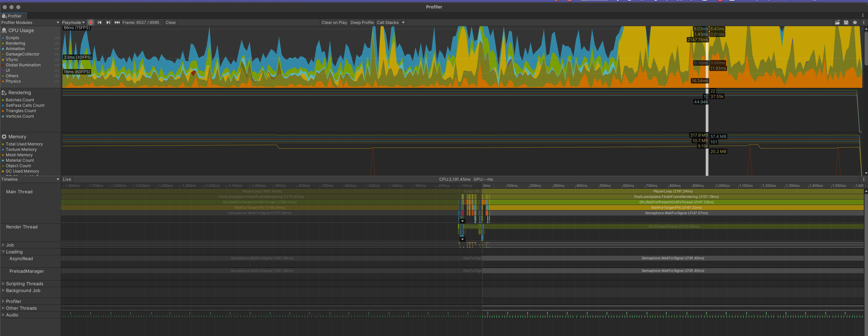The image size is (868, 336).
Task: Toggle Clear on Play option
Action: pyautogui.click(x=334, y=23)
